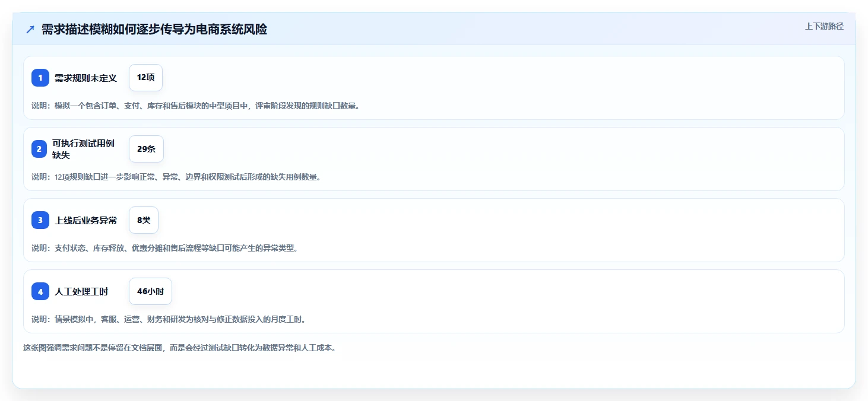Click the footer note starting 这张图强调需求问题
The width and height of the screenshot is (868, 401).
[x=180, y=348]
